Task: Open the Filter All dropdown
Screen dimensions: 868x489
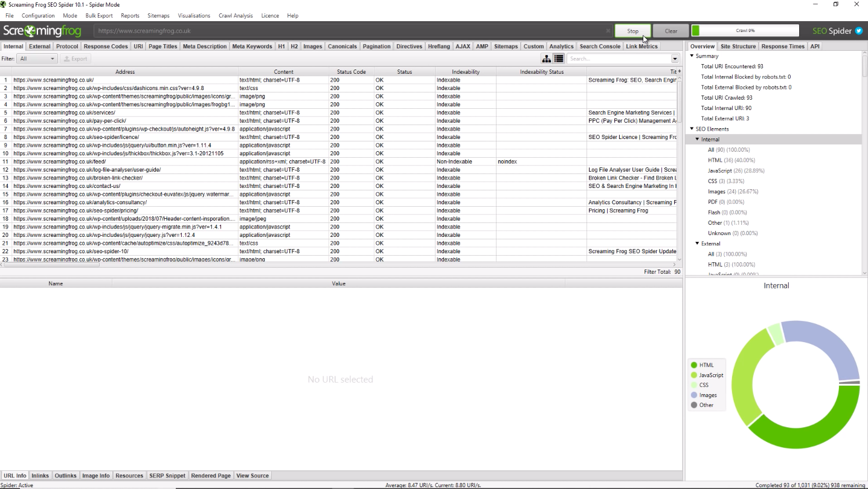Action: (x=37, y=59)
